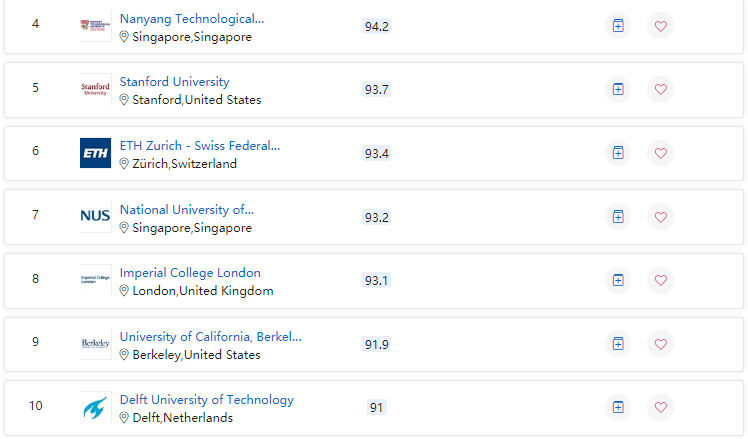Open Delft University of Technology link
Screen dimensions: 748x439
coord(207,400)
